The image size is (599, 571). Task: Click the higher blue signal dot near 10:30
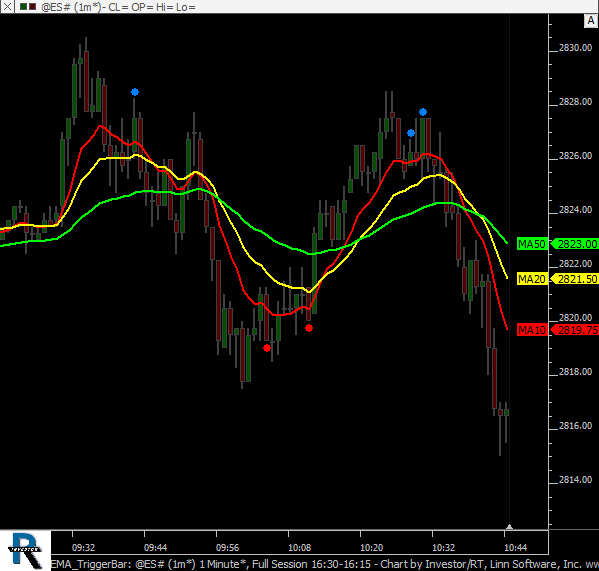tap(423, 112)
